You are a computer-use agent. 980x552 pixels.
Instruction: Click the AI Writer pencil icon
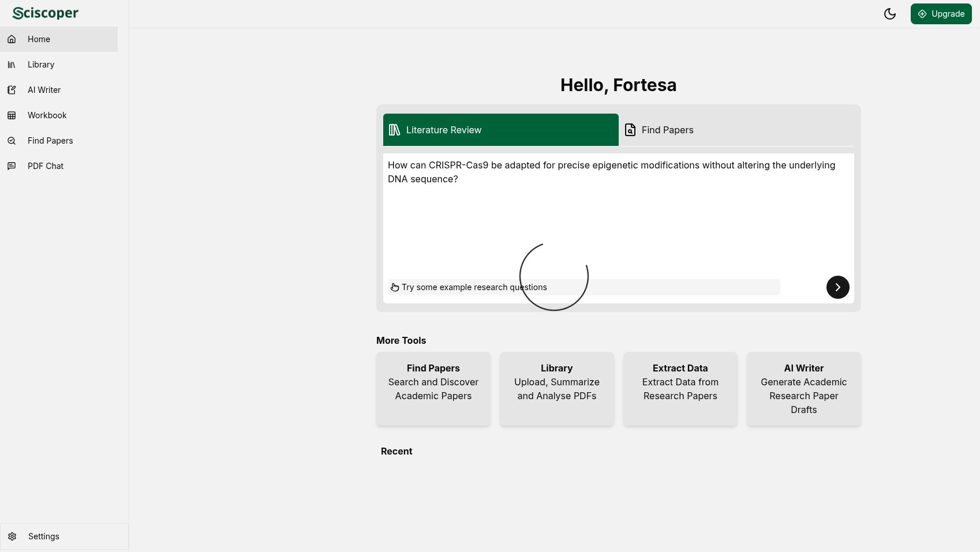click(x=12, y=90)
